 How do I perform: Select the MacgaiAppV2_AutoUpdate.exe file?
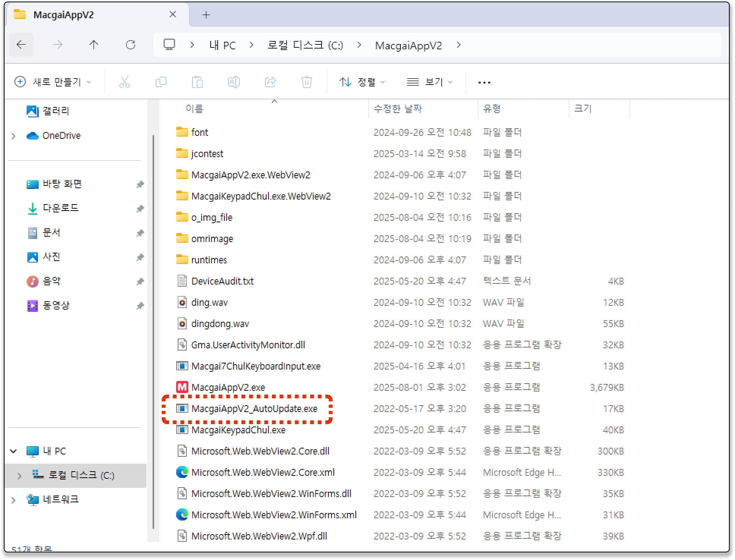(x=254, y=409)
